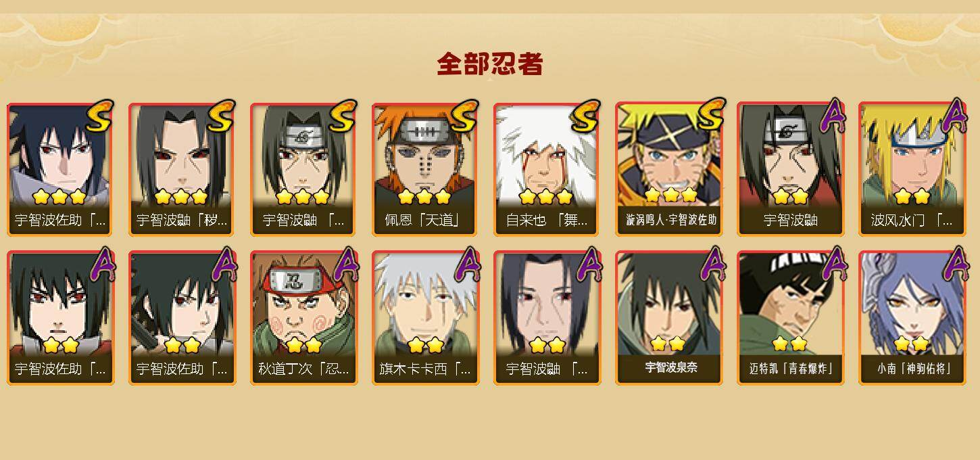This screenshot has height=460, width=980.
Task: Click the S rank badge on 自来也 card
Action: (x=585, y=116)
